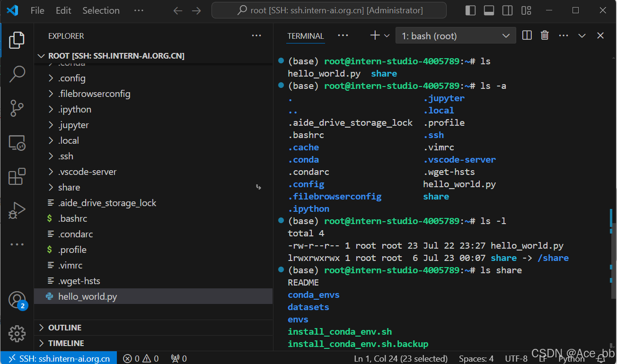Open the Manage settings gear
Viewport: 617px width, 364px height.
[17, 334]
